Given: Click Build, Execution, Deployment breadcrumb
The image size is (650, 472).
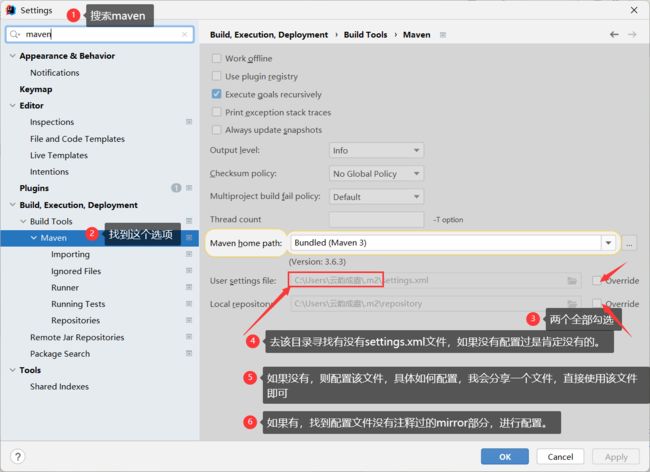Looking at the screenshot, I should click(x=269, y=35).
